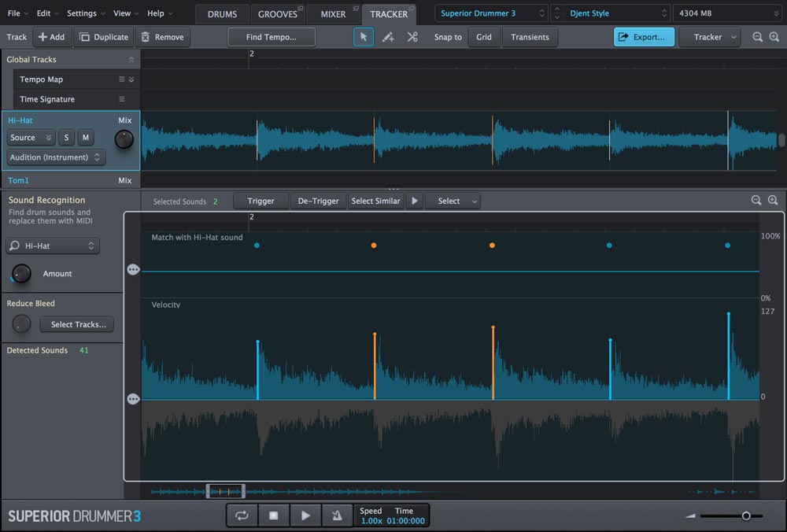This screenshot has height=532, width=787.
Task: Open the 4304 MB memory dropdown
Action: pyautogui.click(x=728, y=13)
